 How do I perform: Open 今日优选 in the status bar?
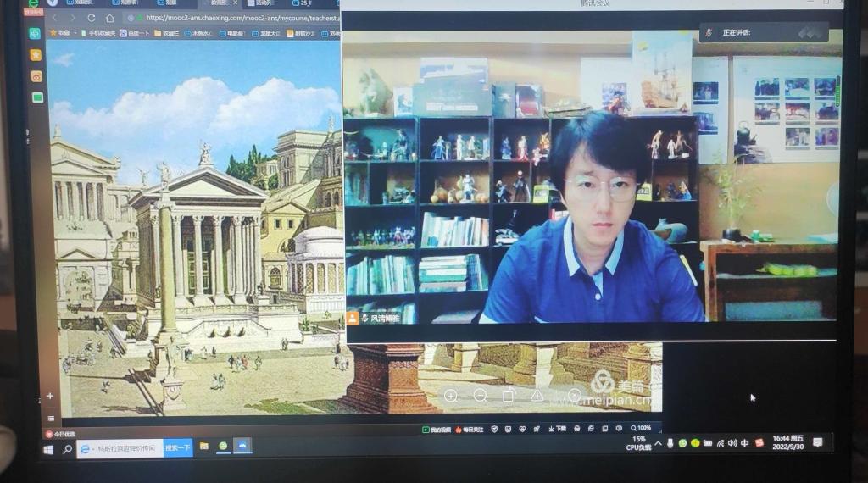pos(60,435)
